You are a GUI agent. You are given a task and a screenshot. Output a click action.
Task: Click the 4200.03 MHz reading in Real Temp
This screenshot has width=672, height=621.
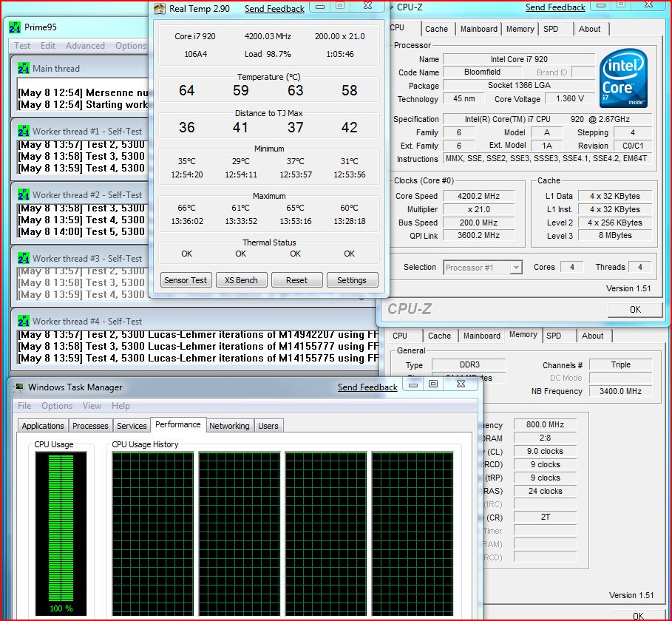pos(268,36)
